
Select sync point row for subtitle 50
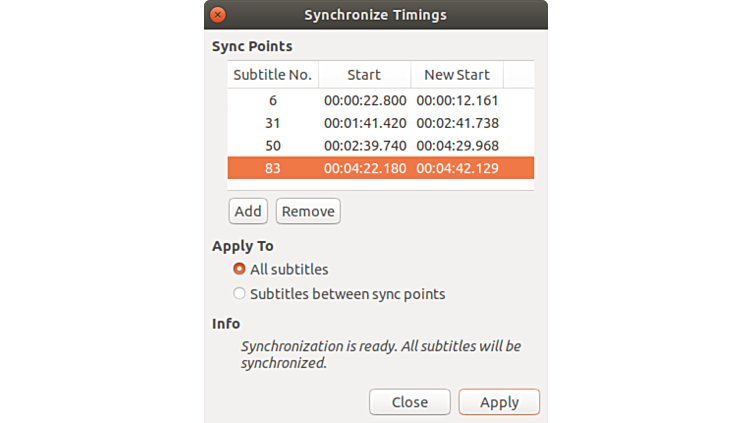(273, 146)
